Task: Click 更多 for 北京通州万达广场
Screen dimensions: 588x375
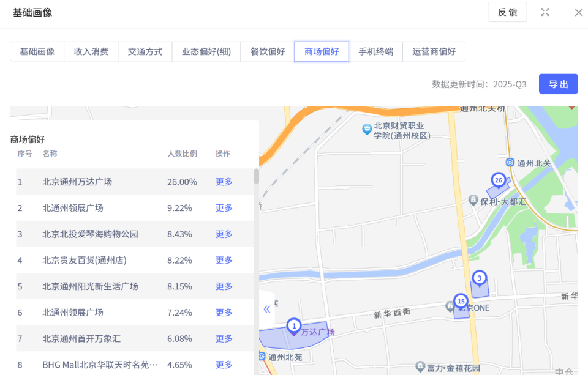Action: click(x=224, y=182)
